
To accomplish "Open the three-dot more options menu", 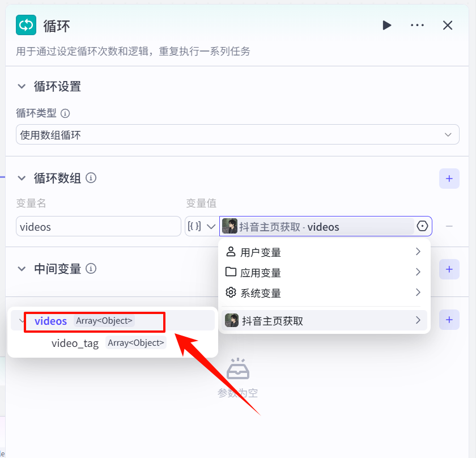I will [417, 25].
